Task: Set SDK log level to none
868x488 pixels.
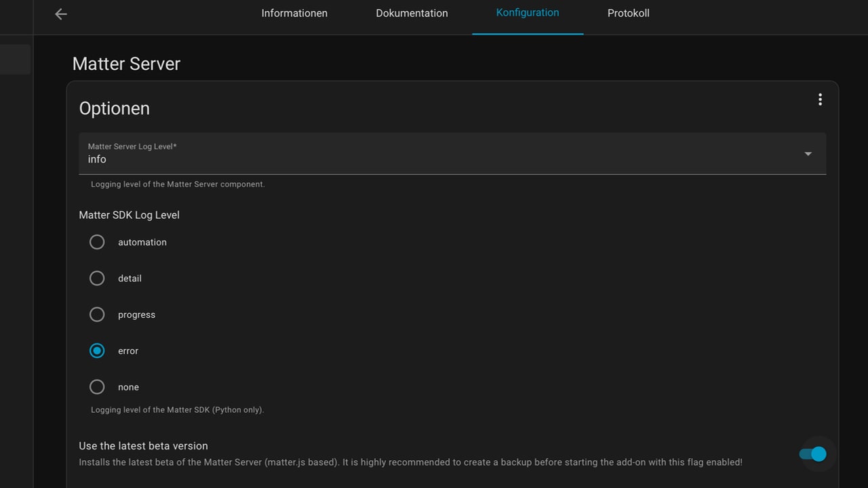Action: [x=97, y=387]
